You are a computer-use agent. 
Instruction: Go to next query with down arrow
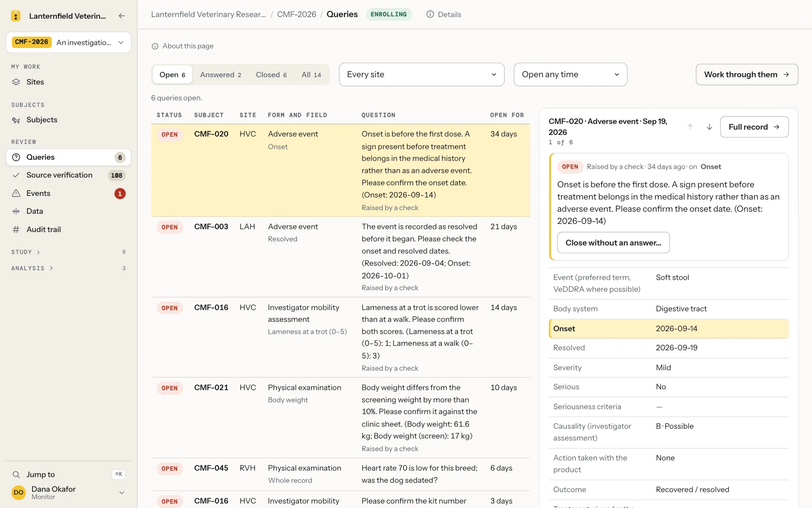709,127
